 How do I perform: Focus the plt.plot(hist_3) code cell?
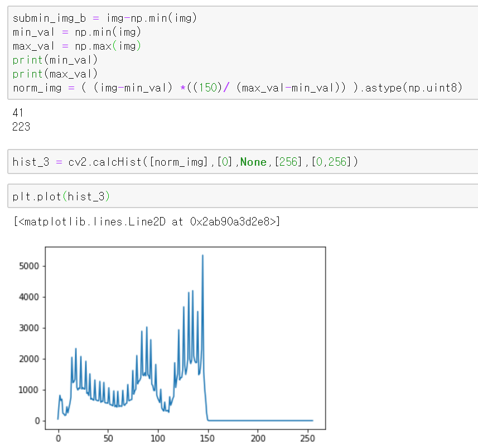(243, 196)
